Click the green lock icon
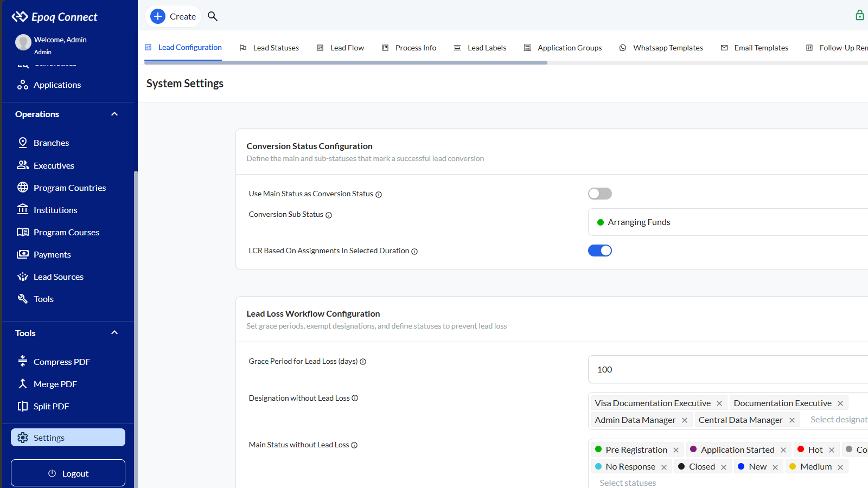This screenshot has width=868, height=488. [859, 15]
